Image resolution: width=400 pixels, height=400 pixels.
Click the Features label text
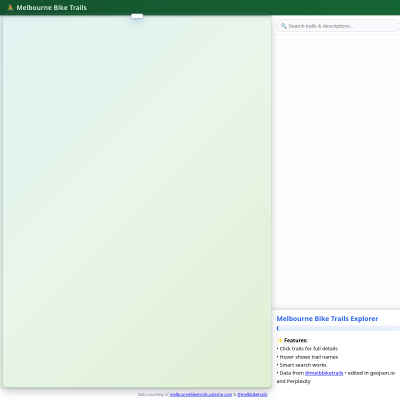click(x=296, y=340)
